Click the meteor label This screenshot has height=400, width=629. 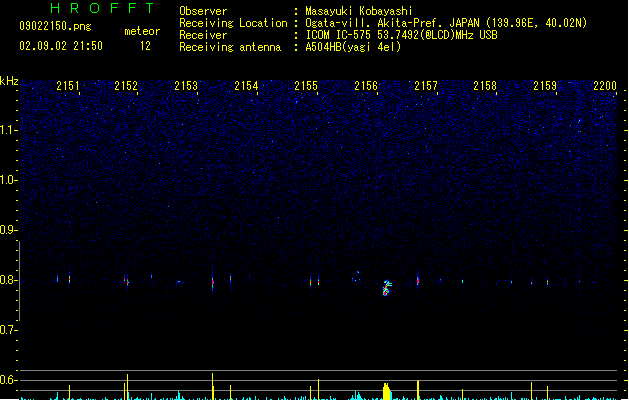pyautogui.click(x=142, y=31)
